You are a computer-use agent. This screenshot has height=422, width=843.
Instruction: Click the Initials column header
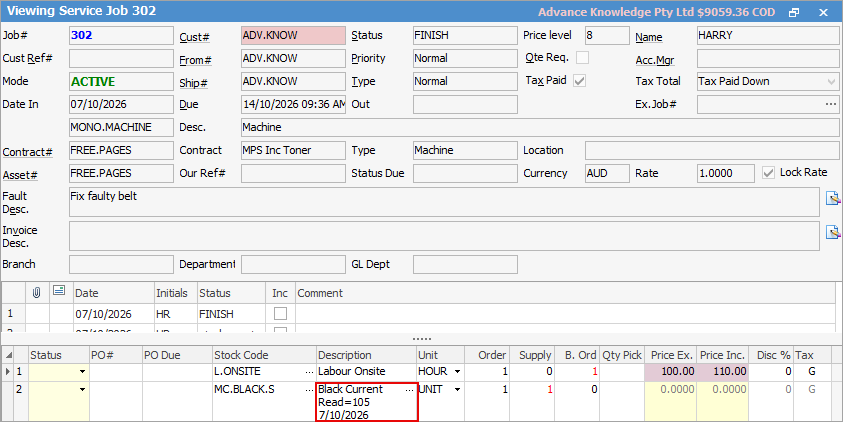pos(176,293)
